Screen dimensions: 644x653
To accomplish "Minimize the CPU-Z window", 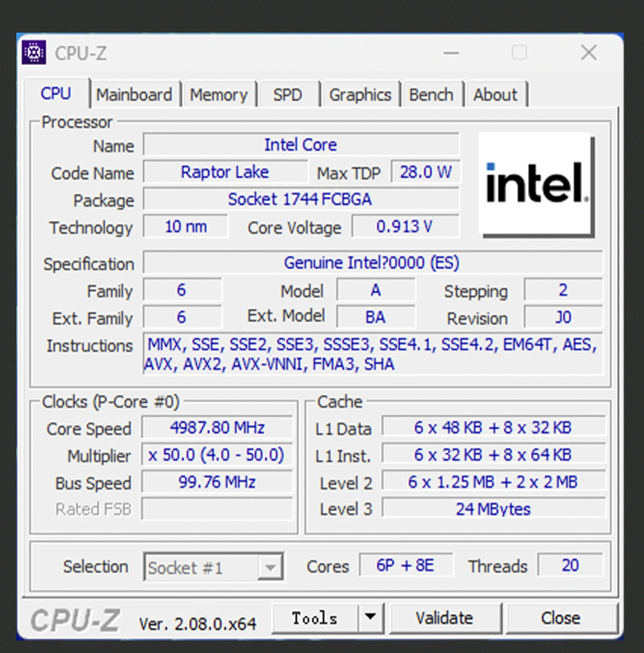I will pyautogui.click(x=451, y=53).
